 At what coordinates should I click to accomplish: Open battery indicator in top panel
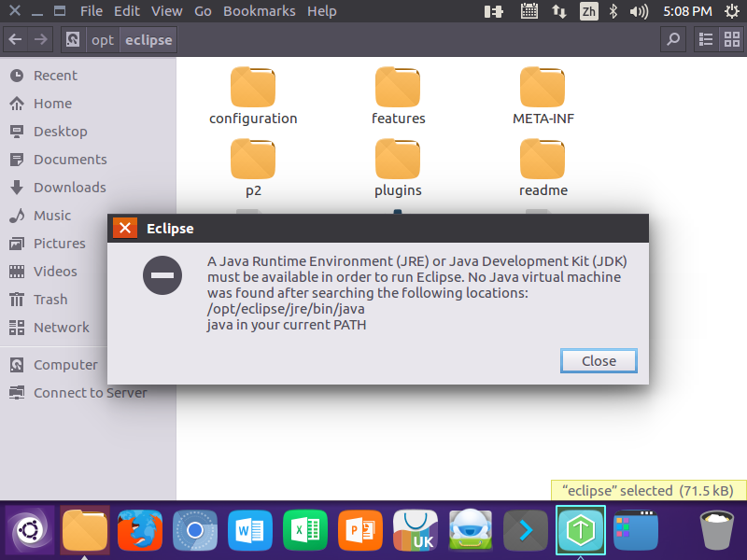tap(494, 11)
